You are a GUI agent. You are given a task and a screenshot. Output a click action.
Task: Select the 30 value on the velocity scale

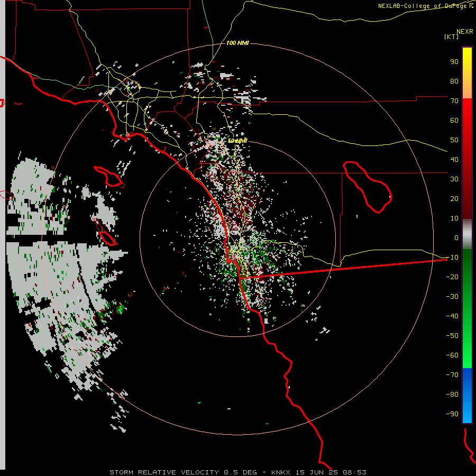(454, 179)
